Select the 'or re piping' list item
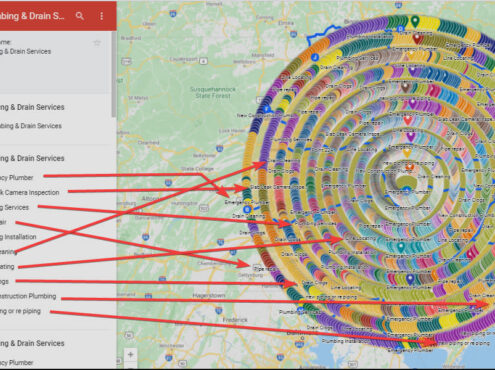The width and height of the screenshot is (495, 370). click(x=20, y=311)
